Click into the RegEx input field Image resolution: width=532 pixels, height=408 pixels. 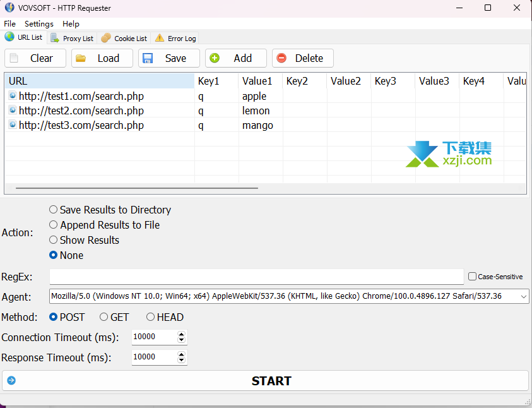(256, 277)
